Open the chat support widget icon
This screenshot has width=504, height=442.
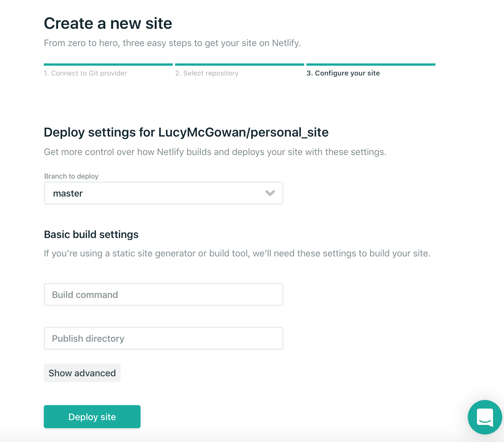point(485,417)
